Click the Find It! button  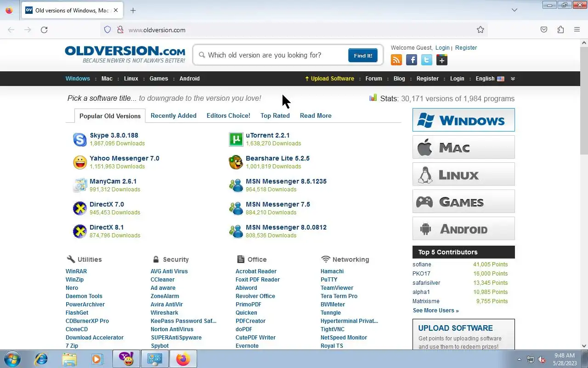point(363,55)
